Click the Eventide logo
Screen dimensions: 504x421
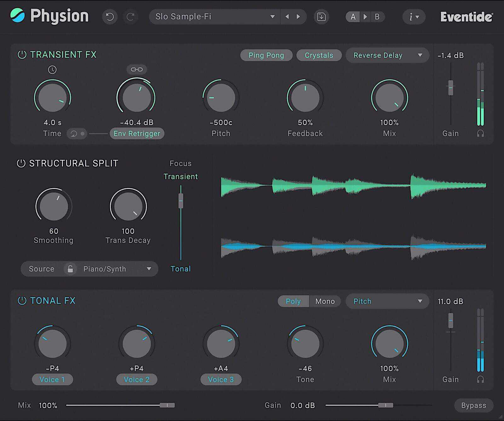click(x=467, y=17)
